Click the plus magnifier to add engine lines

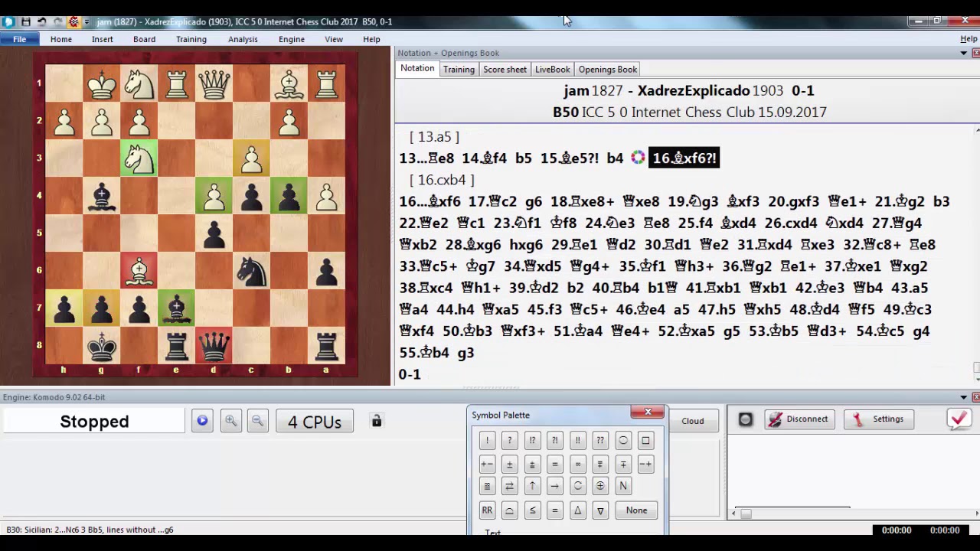[x=230, y=421]
